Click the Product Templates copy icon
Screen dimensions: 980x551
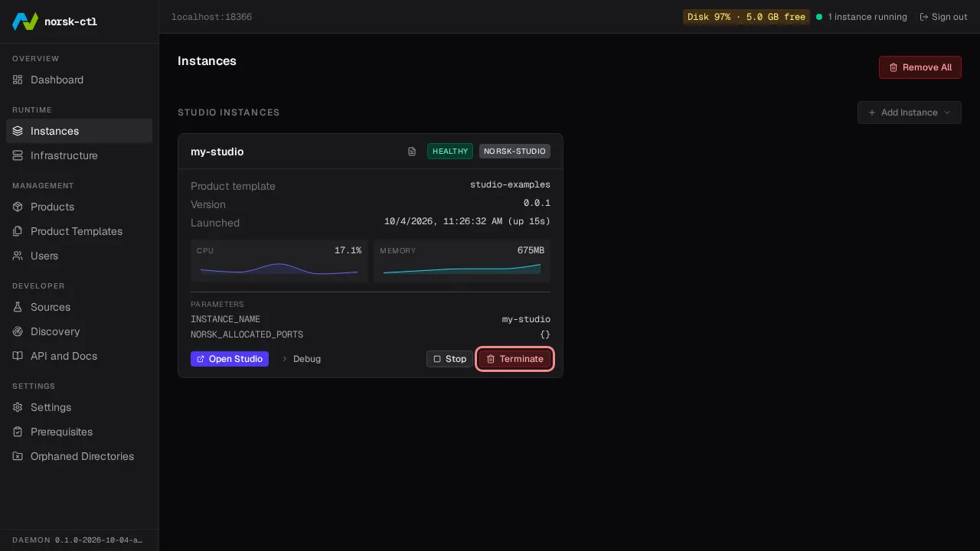18,231
